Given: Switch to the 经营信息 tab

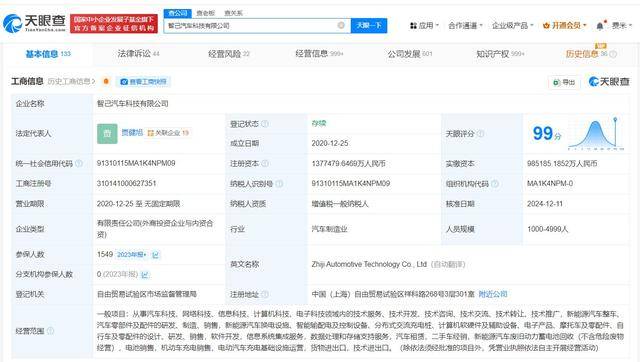Looking at the screenshot, I should tap(319, 54).
